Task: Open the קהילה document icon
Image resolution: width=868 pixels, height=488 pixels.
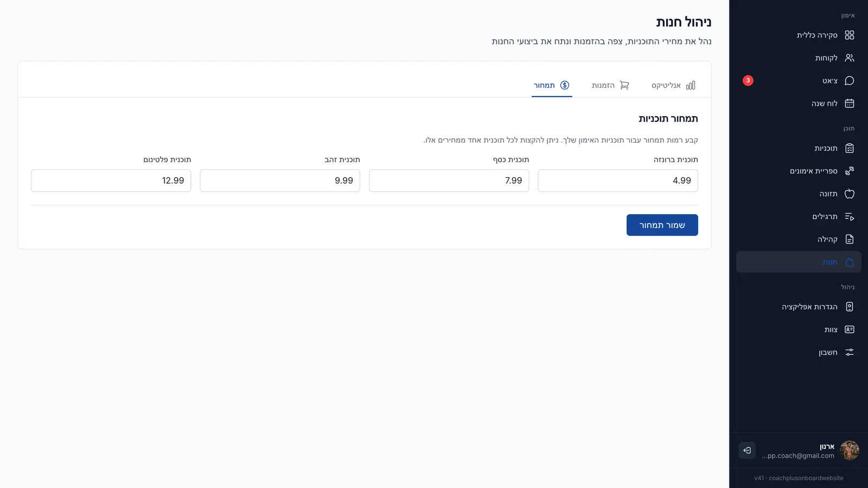Action: 850,240
